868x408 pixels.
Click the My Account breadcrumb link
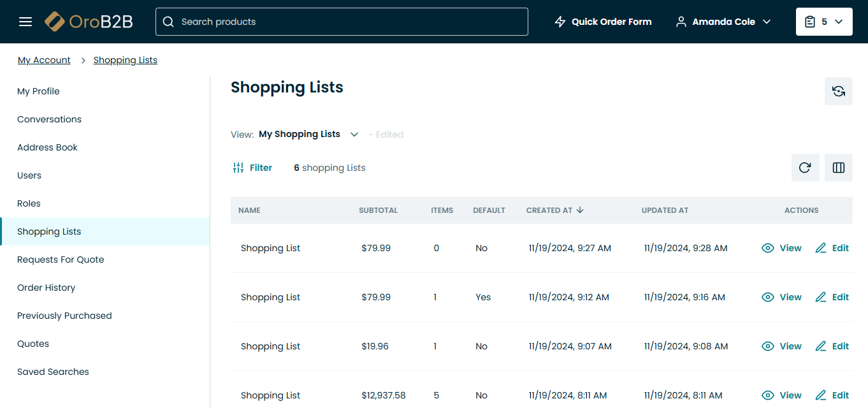pos(44,60)
